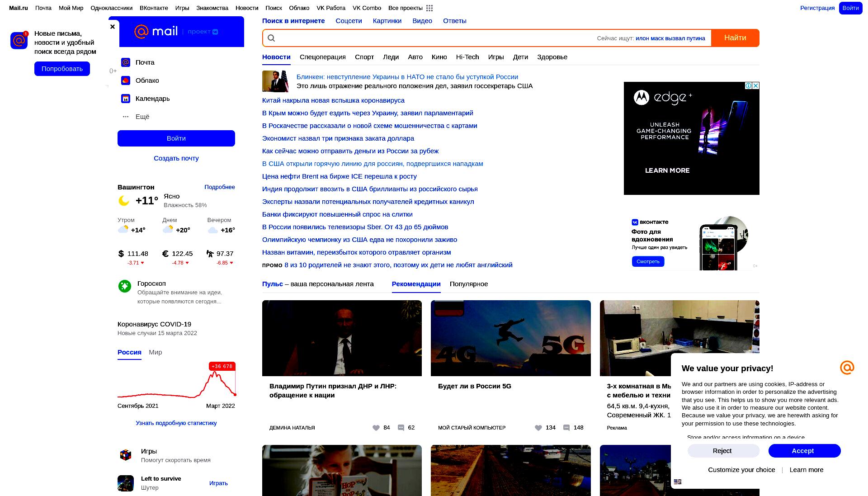Open Одноклассники in top navigation
This screenshot has width=868, height=496.
[x=112, y=8]
